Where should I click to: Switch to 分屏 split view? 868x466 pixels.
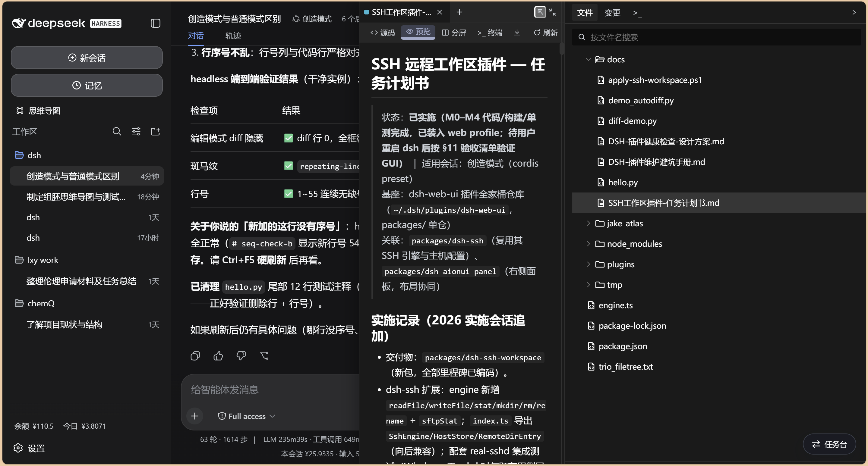454,33
